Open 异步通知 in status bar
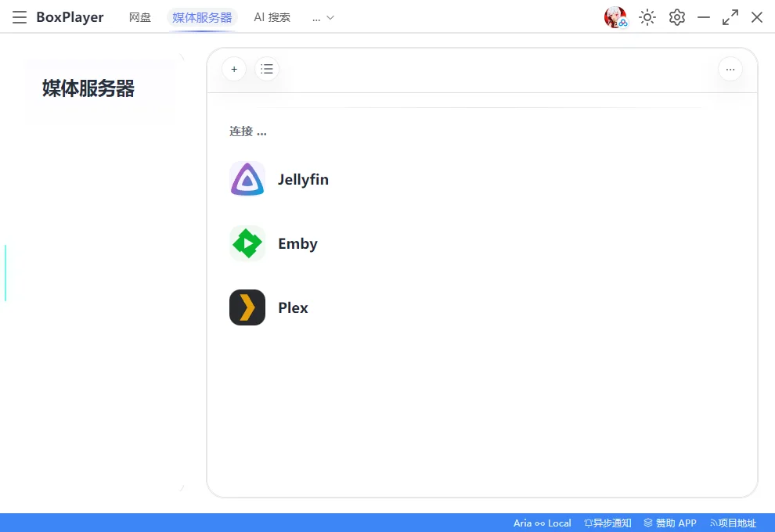The height and width of the screenshot is (532, 775). [607, 523]
